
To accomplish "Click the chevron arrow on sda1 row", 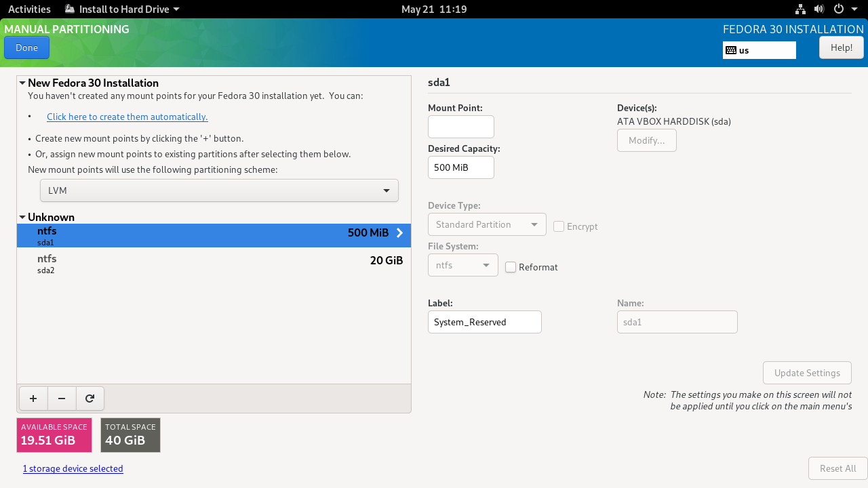I will [x=400, y=233].
